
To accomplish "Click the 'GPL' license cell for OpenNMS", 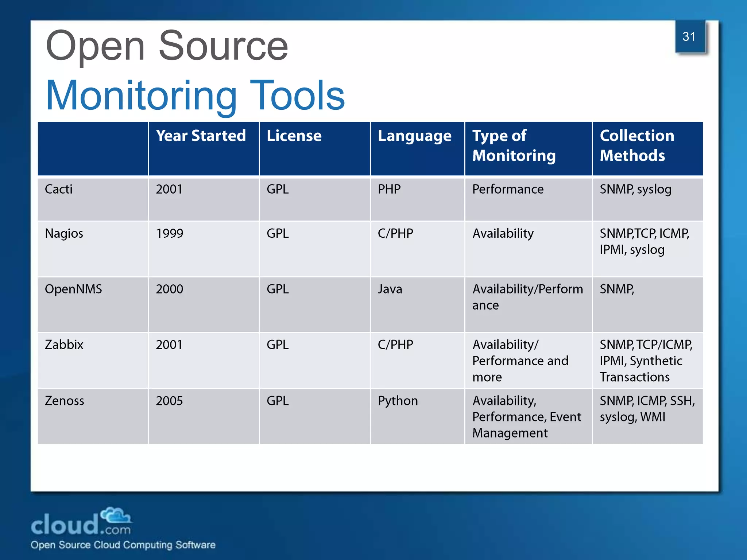I will 315,305.
